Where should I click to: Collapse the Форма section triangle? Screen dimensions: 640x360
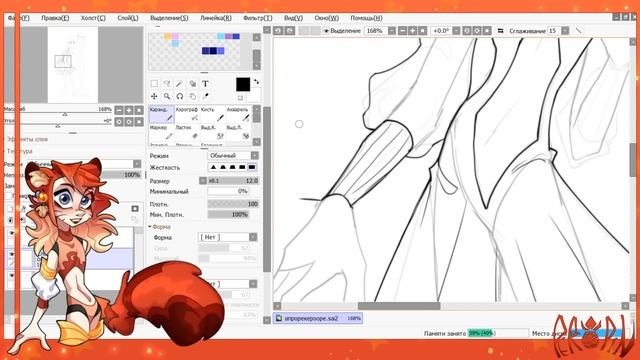tap(150, 227)
